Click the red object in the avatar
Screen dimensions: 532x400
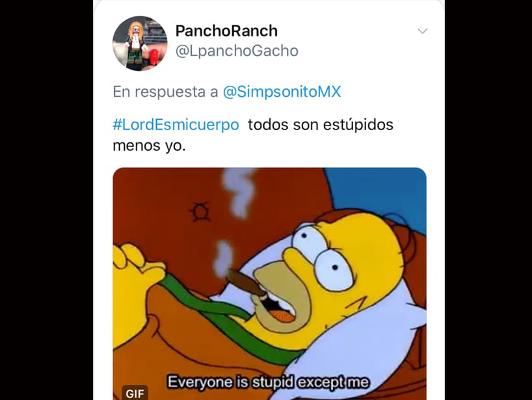(153, 57)
